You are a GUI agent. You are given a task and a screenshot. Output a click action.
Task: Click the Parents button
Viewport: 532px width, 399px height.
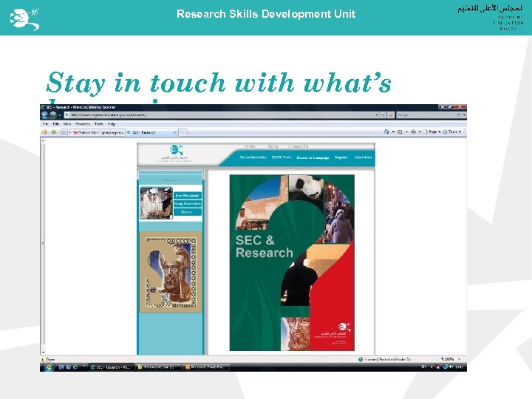[188, 212]
